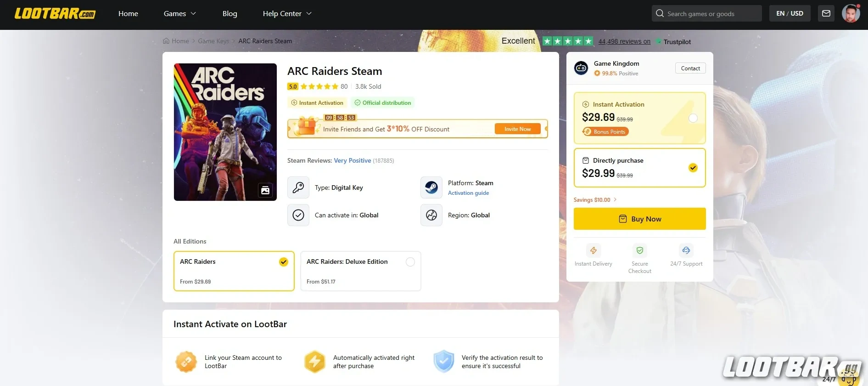868x386 pixels.
Task: Select the ARC Raiders standard edition
Action: pos(234,271)
